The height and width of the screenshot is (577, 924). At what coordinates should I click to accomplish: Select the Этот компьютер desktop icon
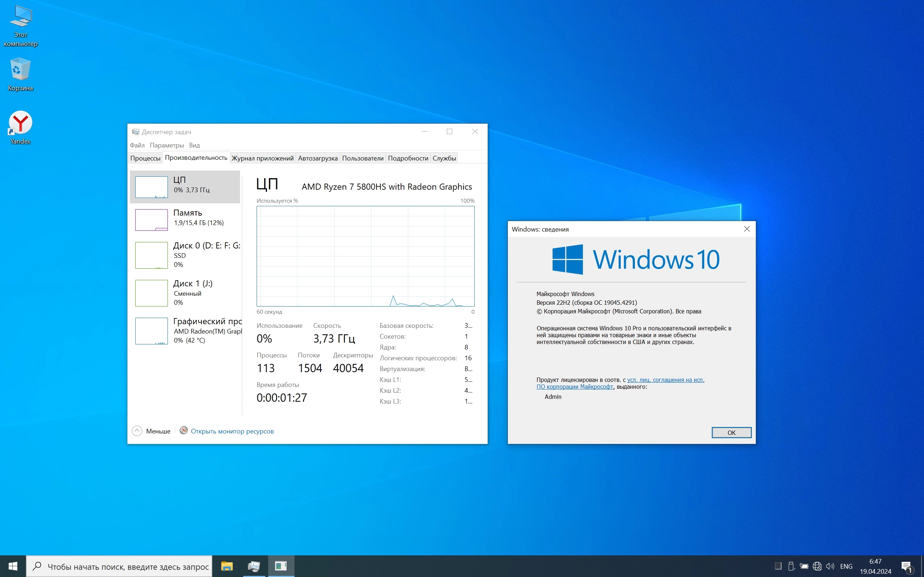coord(20,17)
